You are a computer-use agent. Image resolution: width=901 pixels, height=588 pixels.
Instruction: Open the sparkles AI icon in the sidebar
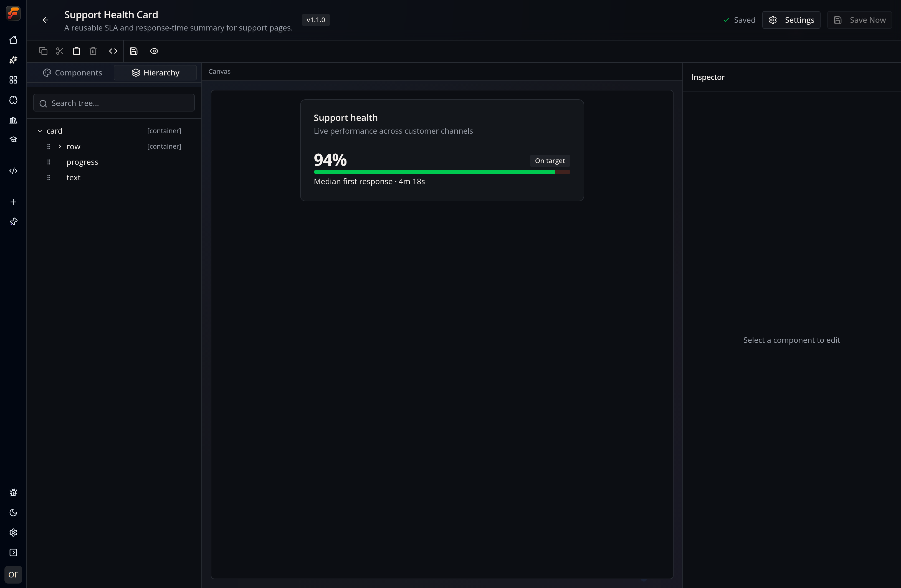pos(13,60)
